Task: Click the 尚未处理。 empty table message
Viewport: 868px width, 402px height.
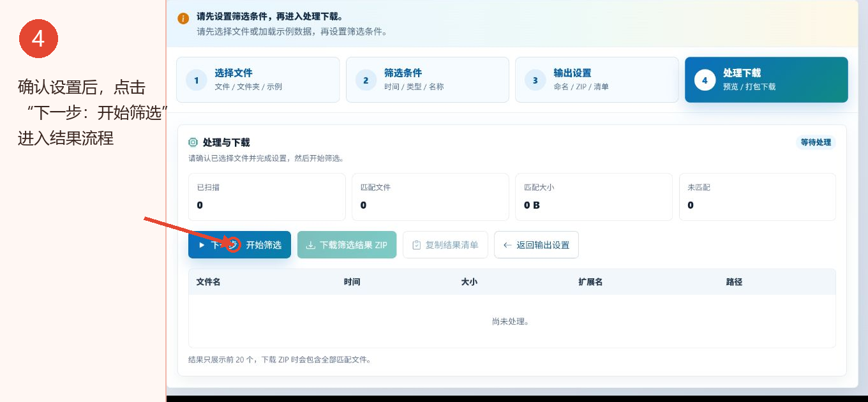Action: coord(511,321)
